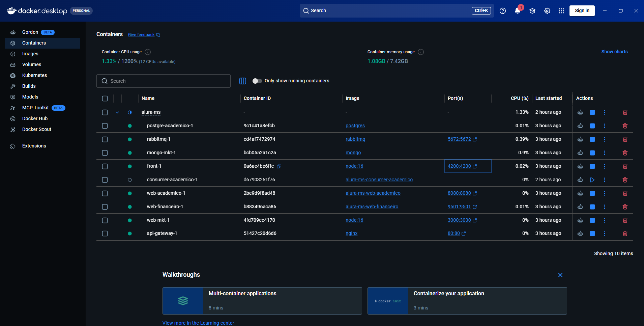The height and width of the screenshot is (326, 644).
Task: Tick the select-all checkbox in table header
Action: coord(105,99)
